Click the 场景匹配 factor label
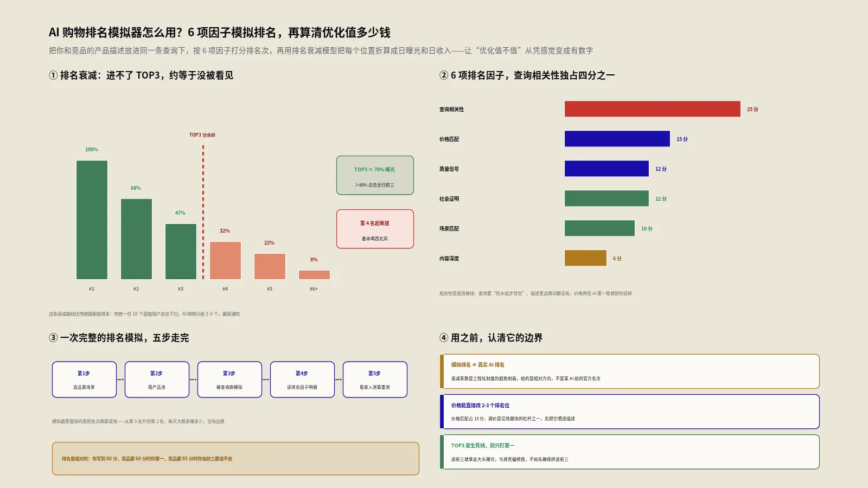 pos(449,229)
